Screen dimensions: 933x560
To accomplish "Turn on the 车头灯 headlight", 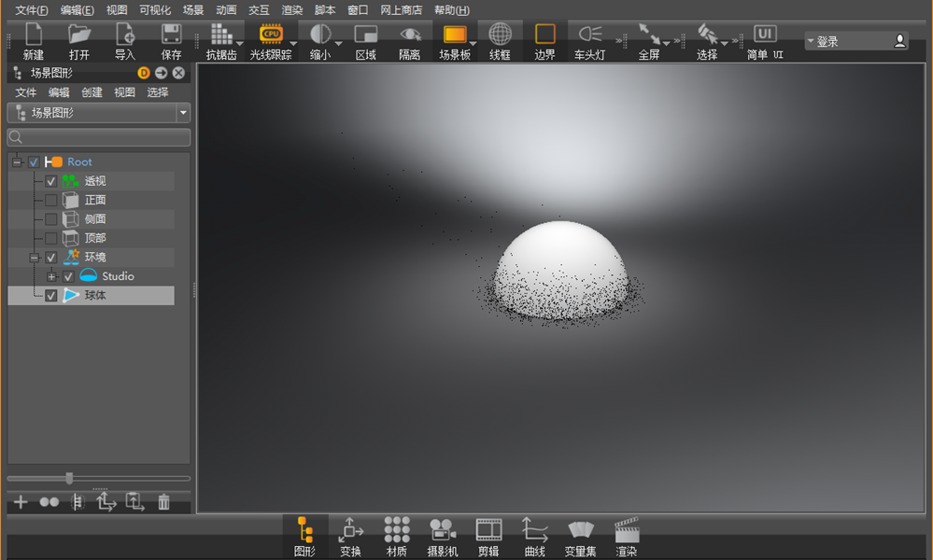I will tap(590, 35).
